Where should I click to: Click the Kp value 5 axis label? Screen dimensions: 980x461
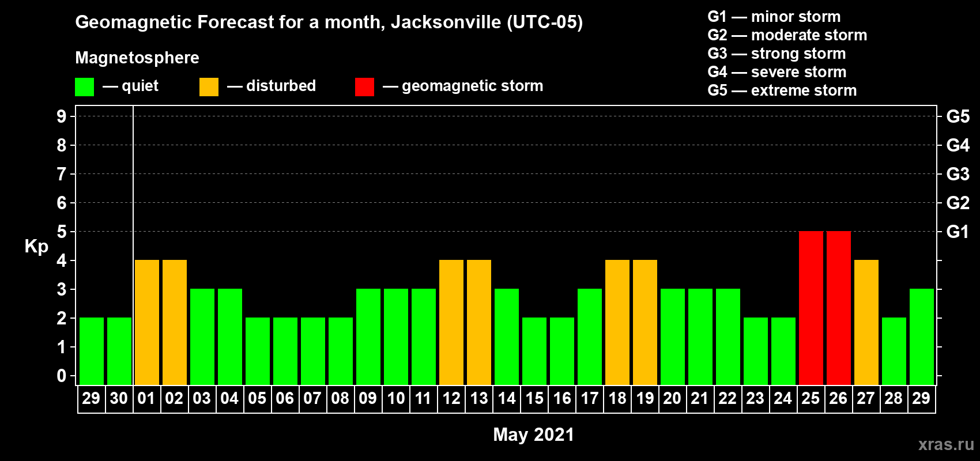coord(62,232)
